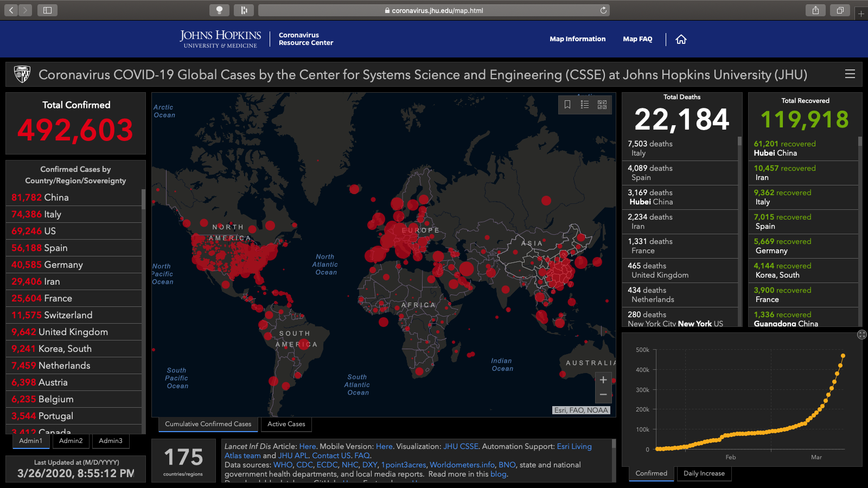Open the dashboard hamburger menu
The height and width of the screenshot is (488, 868).
[x=850, y=74]
